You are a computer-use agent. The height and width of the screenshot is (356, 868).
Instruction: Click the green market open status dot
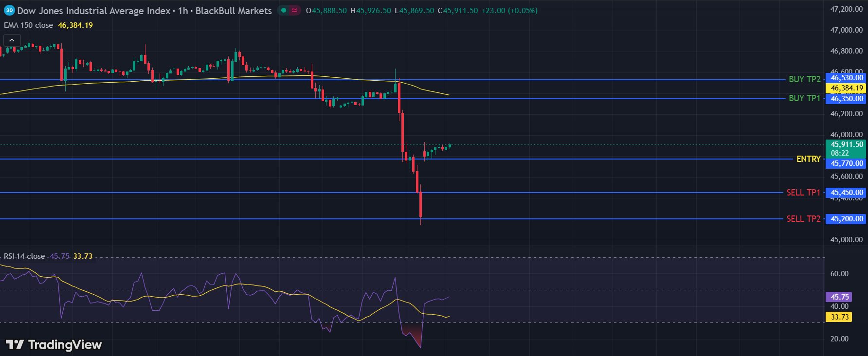(284, 10)
